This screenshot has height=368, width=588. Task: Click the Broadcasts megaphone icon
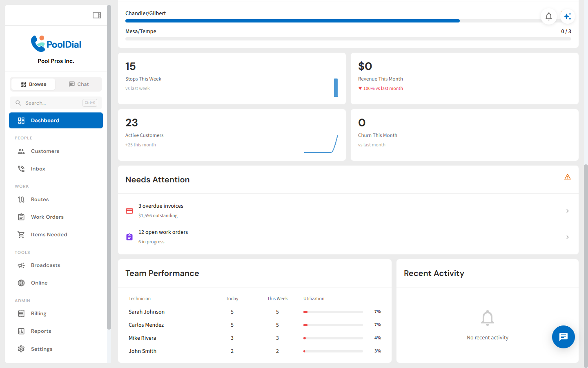click(x=21, y=265)
